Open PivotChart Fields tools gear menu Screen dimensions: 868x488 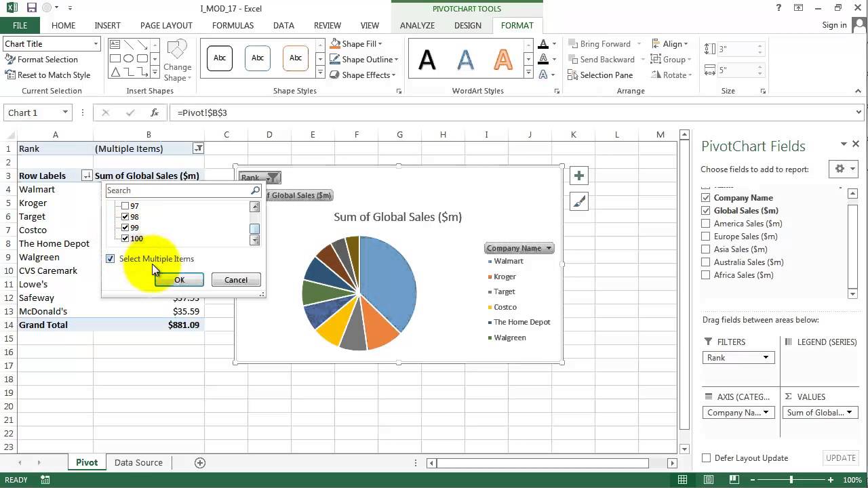click(x=843, y=169)
